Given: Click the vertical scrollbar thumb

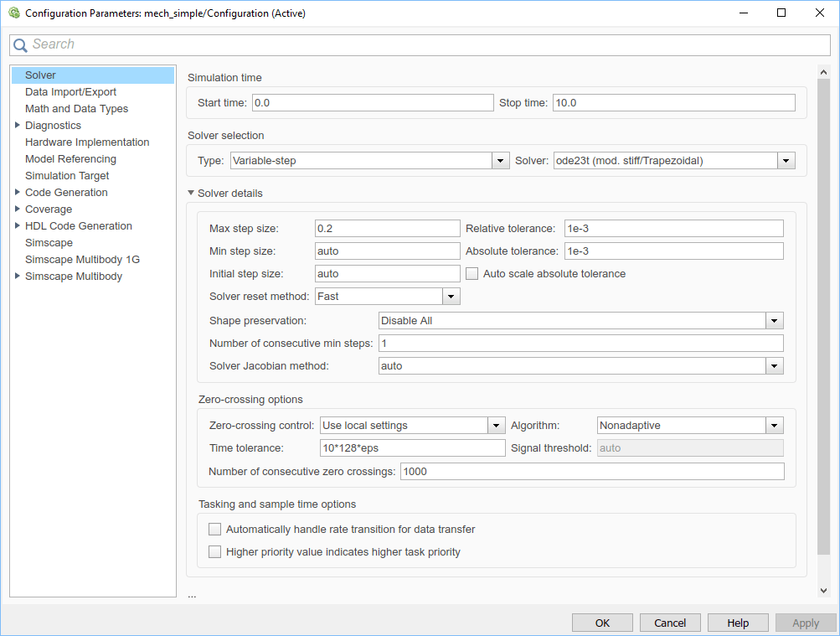Looking at the screenshot, I should (823, 317).
